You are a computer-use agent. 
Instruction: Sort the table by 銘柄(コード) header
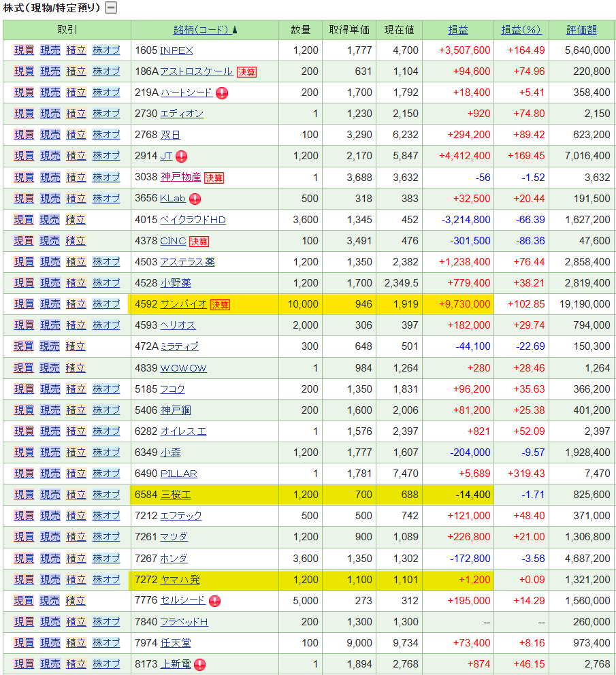coord(201,30)
